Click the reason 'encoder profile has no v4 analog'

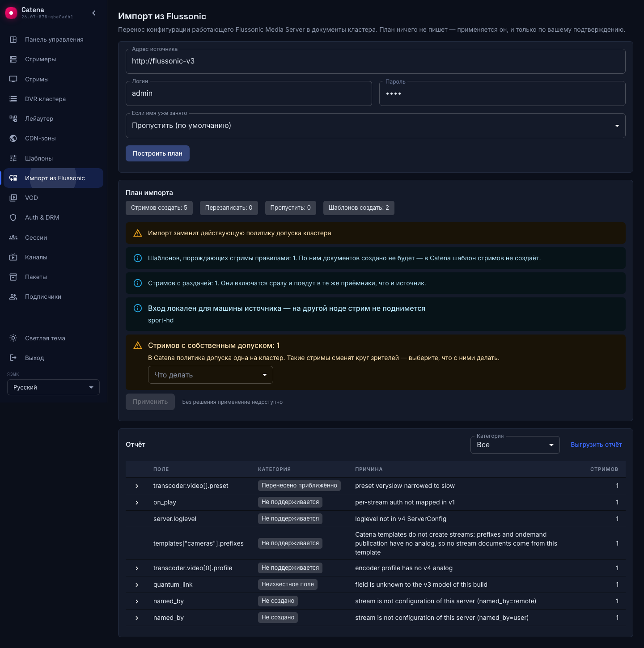[404, 568]
